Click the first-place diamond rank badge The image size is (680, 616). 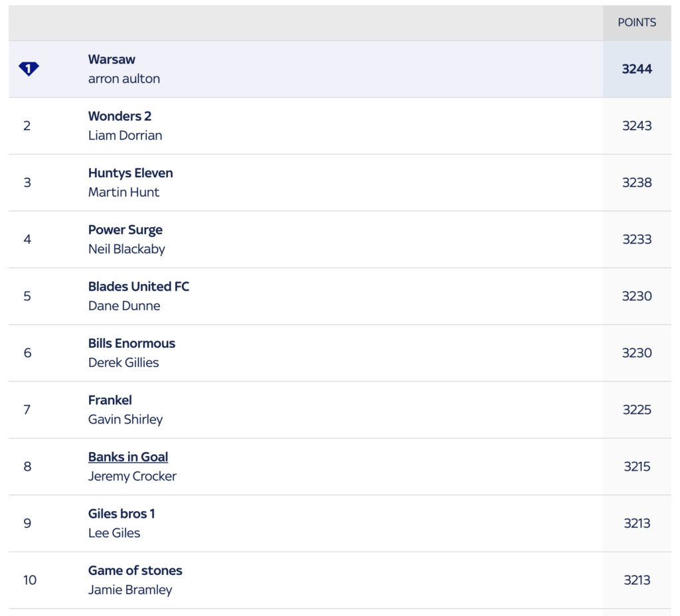click(x=29, y=68)
